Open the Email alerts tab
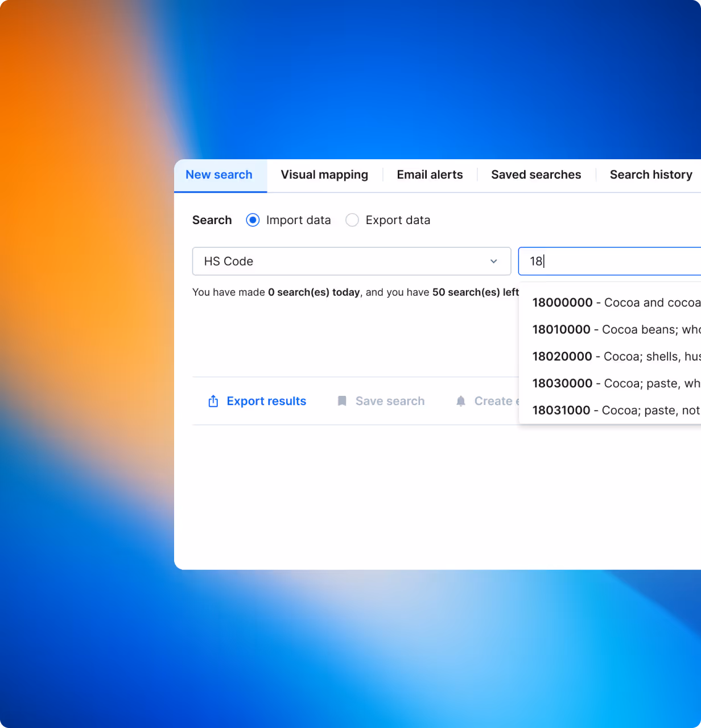Image resolution: width=701 pixels, height=728 pixels. tap(430, 175)
